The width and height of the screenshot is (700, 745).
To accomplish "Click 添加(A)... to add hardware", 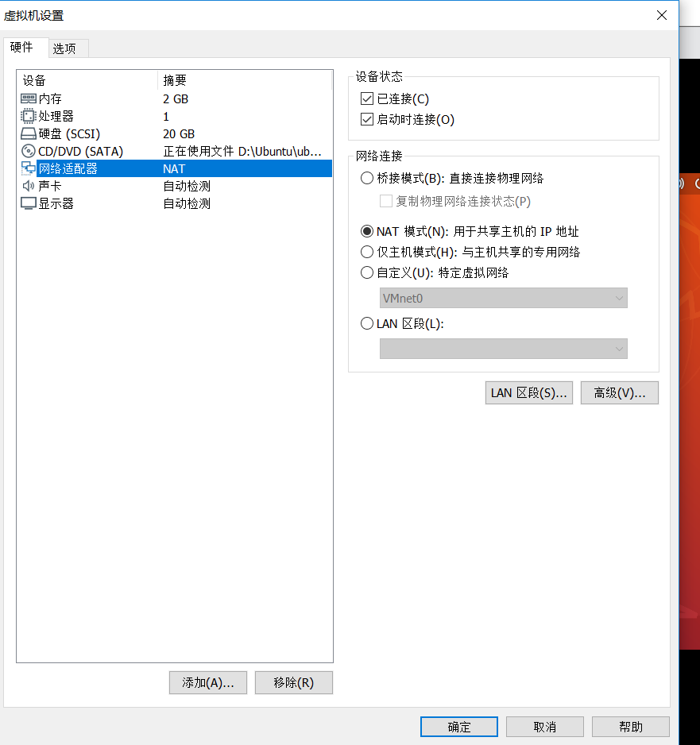I will (x=208, y=683).
